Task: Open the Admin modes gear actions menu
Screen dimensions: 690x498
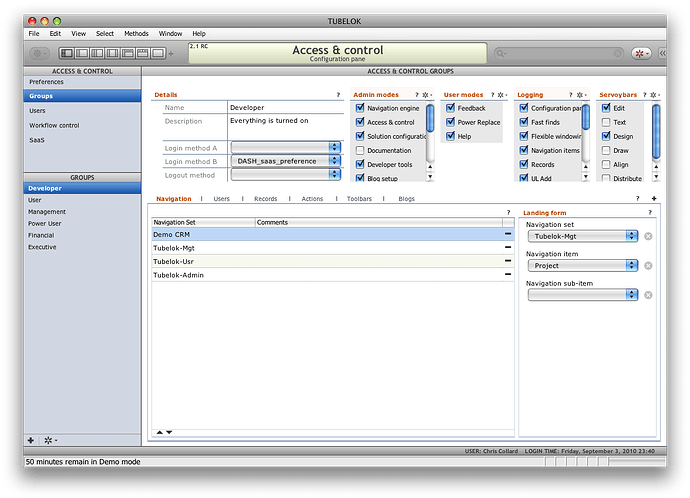Action: 427,95
